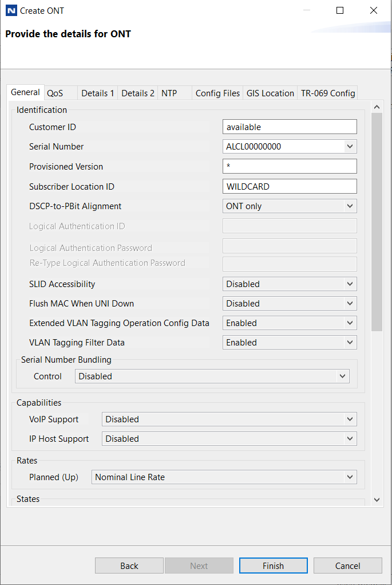Image resolution: width=392 pixels, height=585 pixels.
Task: Click the vertical scrollbar thumb
Action: pos(377,222)
